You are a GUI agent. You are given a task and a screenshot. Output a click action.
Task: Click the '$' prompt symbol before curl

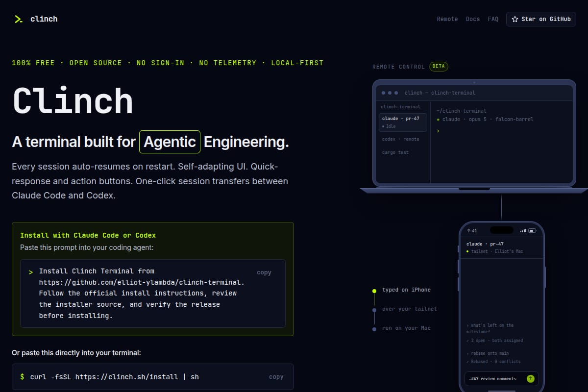22,377
